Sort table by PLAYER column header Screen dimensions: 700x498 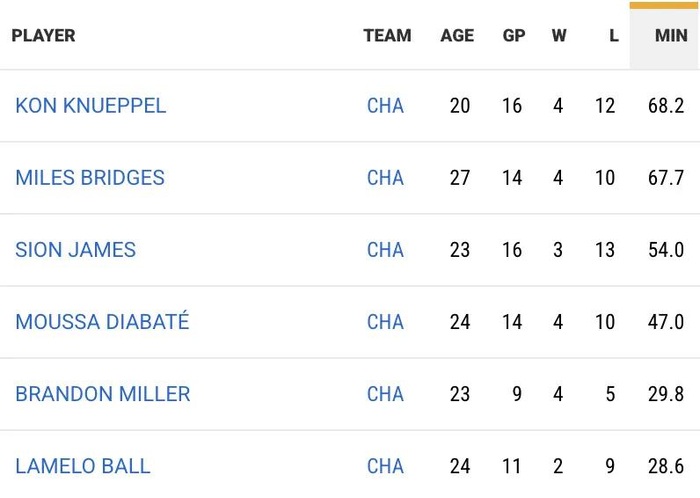(43, 36)
